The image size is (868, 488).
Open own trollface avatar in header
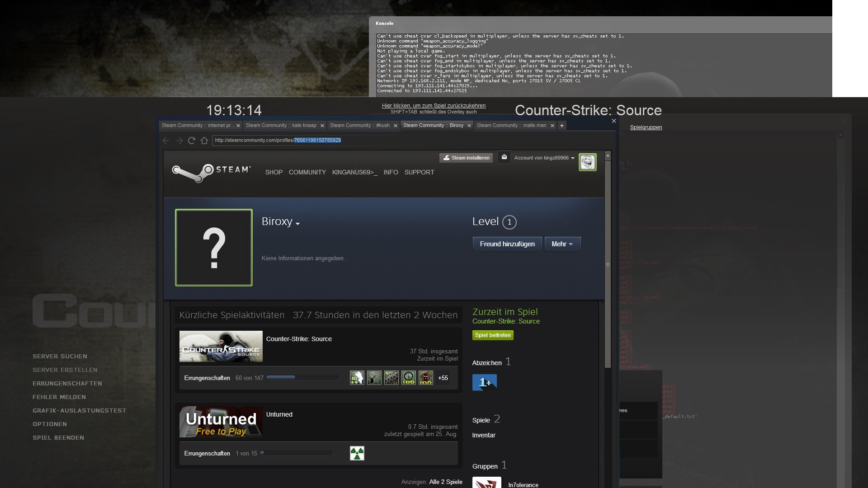pos(588,162)
